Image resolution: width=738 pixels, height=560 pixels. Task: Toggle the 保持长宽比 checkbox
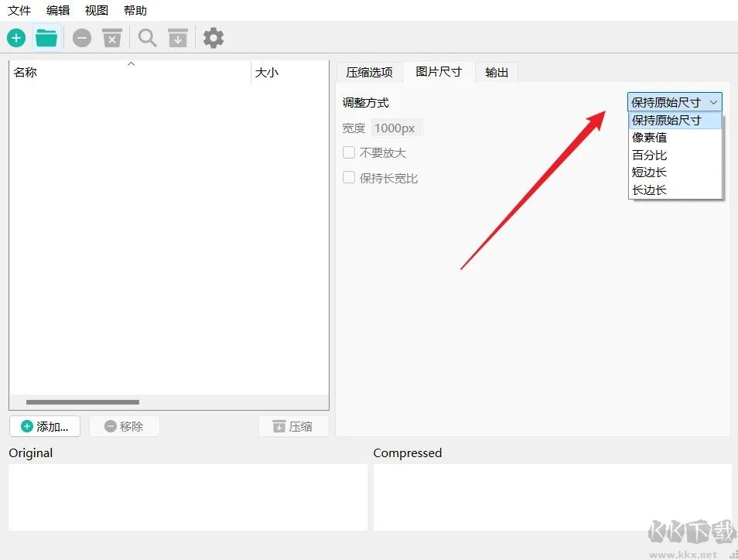click(x=349, y=177)
